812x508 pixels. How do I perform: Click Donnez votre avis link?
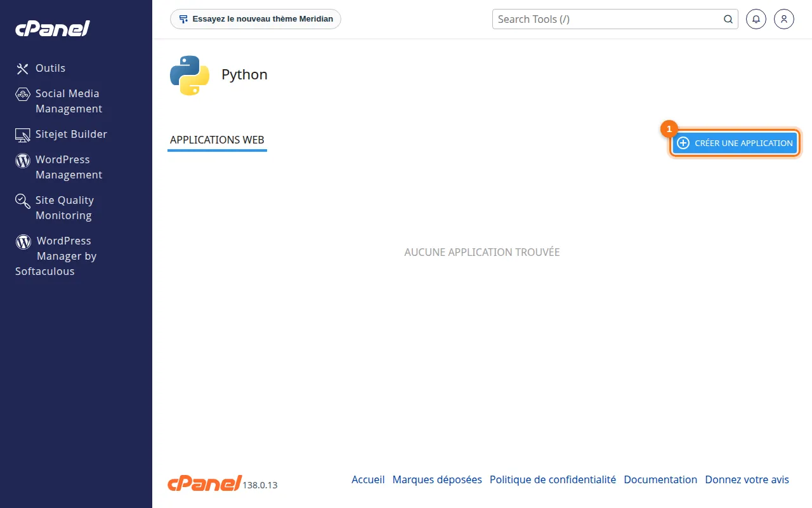click(747, 479)
